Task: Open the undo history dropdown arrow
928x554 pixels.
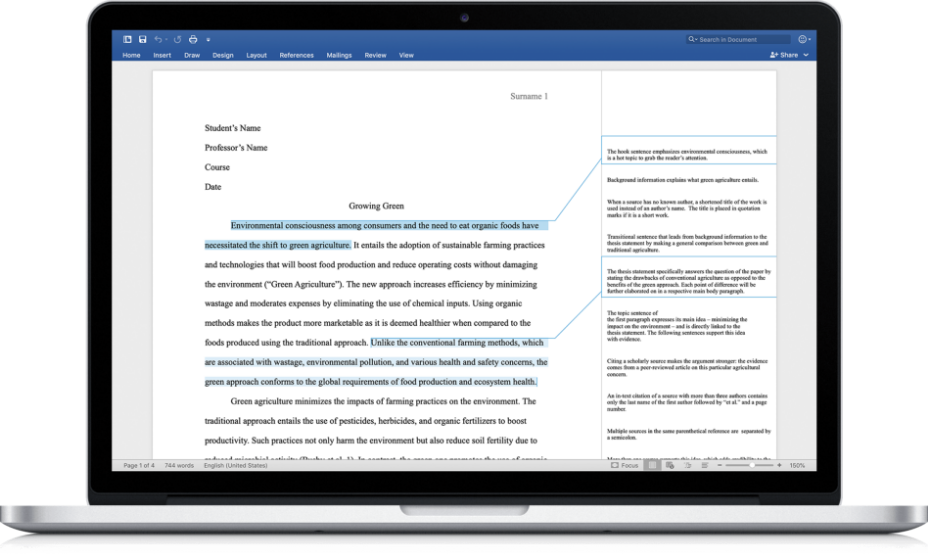Action: click(167, 39)
